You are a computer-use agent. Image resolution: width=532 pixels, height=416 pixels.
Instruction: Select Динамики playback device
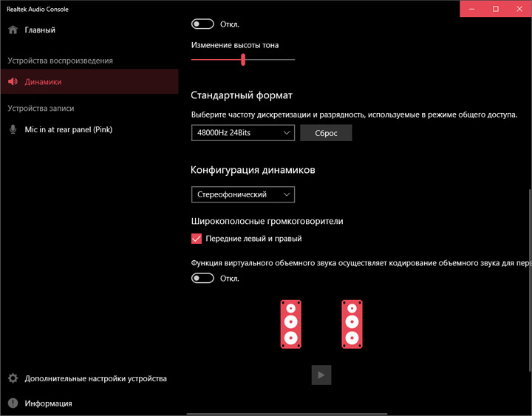coord(89,81)
